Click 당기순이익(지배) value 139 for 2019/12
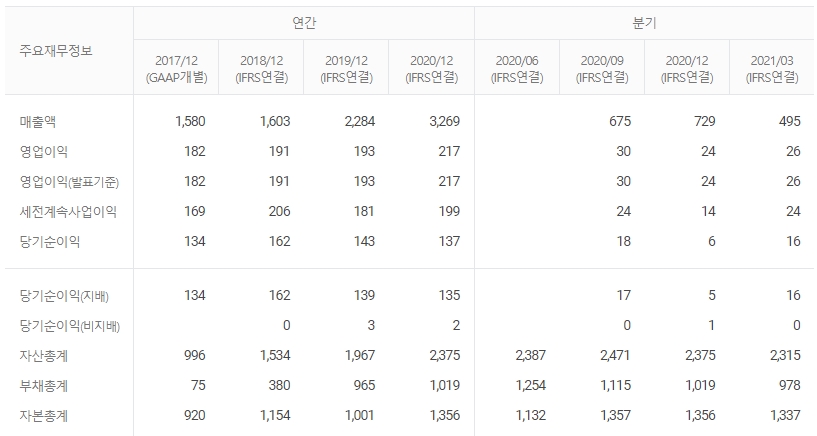 click(x=364, y=295)
